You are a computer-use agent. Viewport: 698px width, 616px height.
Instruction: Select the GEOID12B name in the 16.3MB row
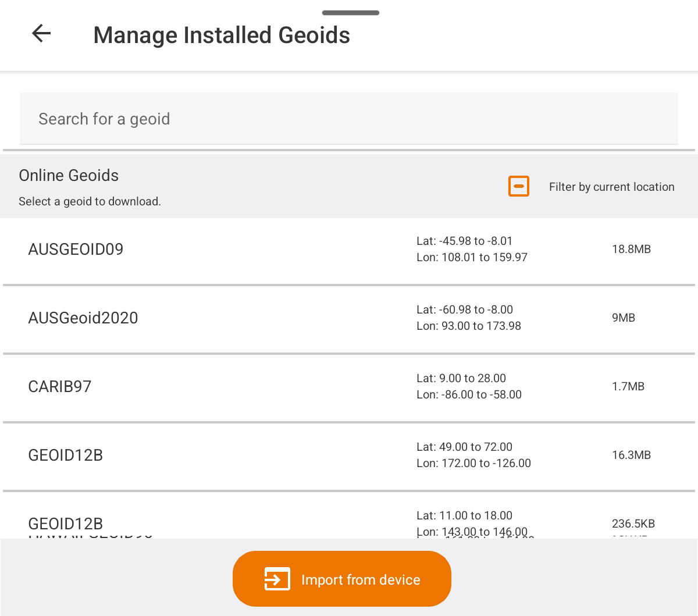[x=66, y=455]
